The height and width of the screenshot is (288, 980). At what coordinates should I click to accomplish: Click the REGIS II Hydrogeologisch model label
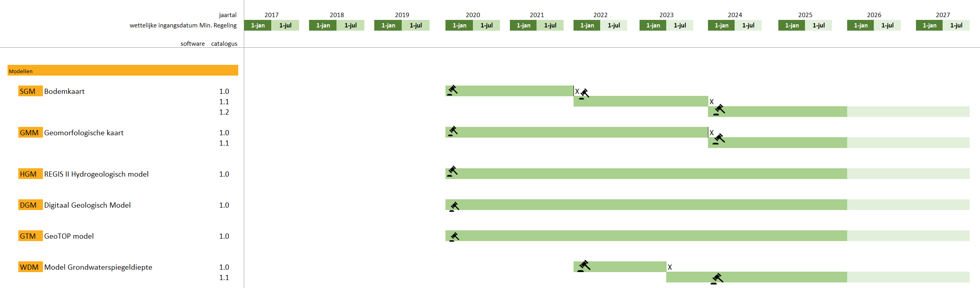coord(96,174)
